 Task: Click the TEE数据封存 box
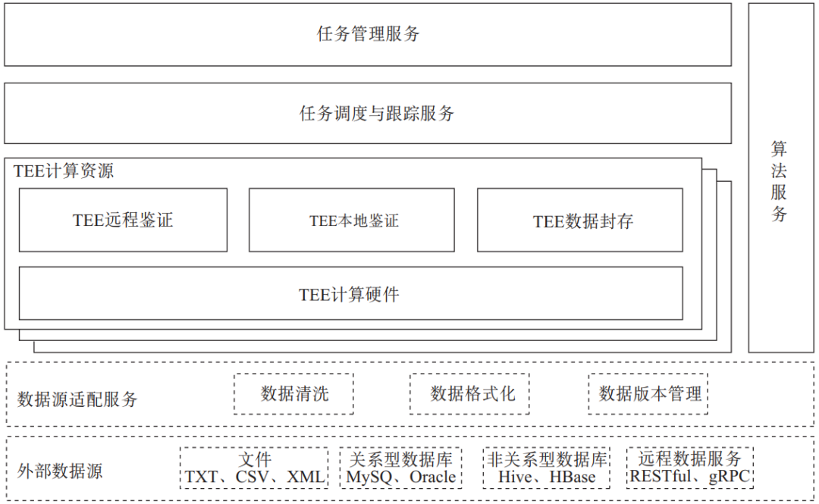[x=580, y=221]
